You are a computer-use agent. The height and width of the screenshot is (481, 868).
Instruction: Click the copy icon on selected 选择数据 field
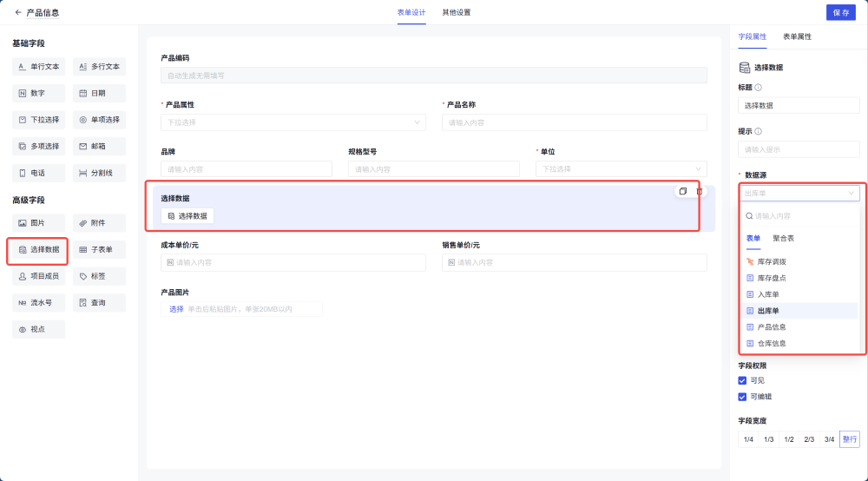click(x=683, y=191)
